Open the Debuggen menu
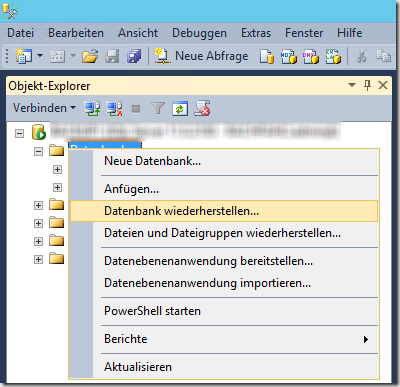 199,33
